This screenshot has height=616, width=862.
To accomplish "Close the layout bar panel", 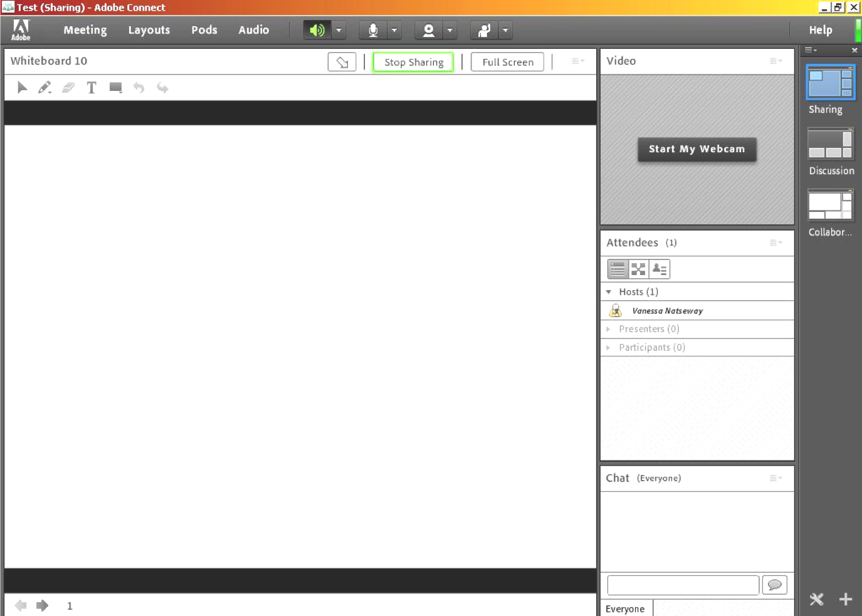I will (x=854, y=50).
